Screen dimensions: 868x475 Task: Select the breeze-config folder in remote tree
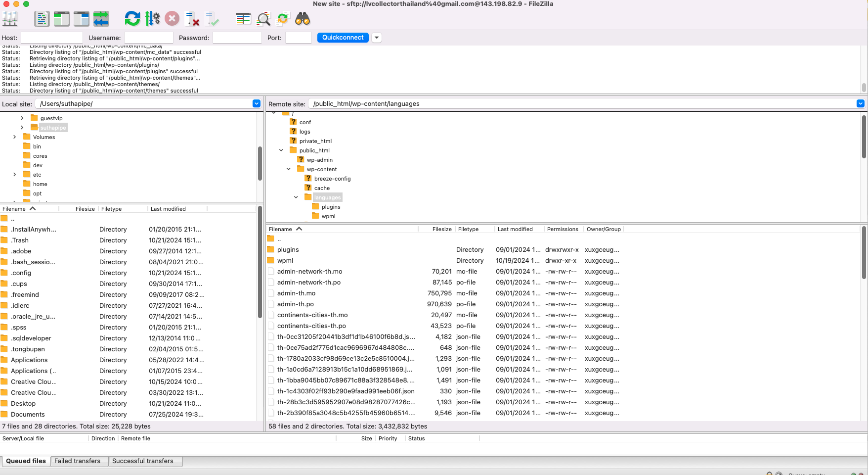[332, 179]
